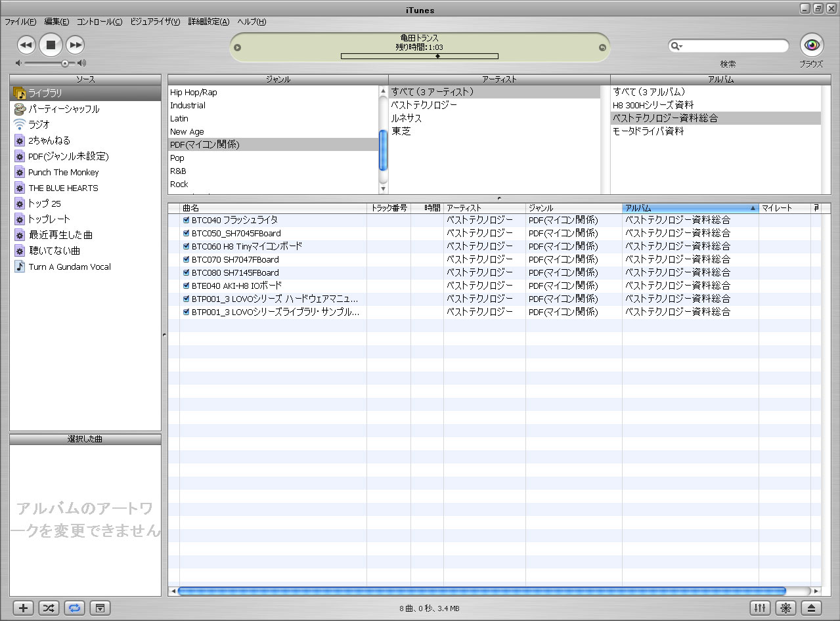Click the horizontal scrollbar of the track list
The width and height of the screenshot is (840, 621).
click(x=482, y=591)
